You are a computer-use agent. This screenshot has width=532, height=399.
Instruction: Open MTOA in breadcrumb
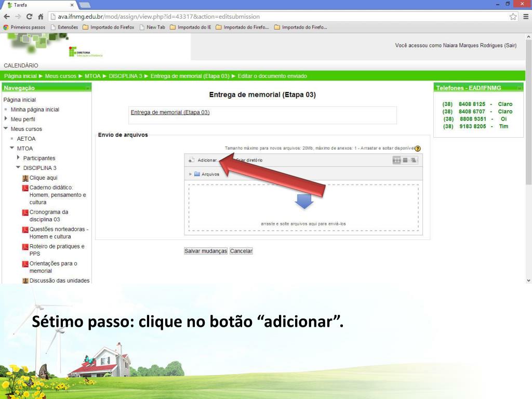click(92, 76)
